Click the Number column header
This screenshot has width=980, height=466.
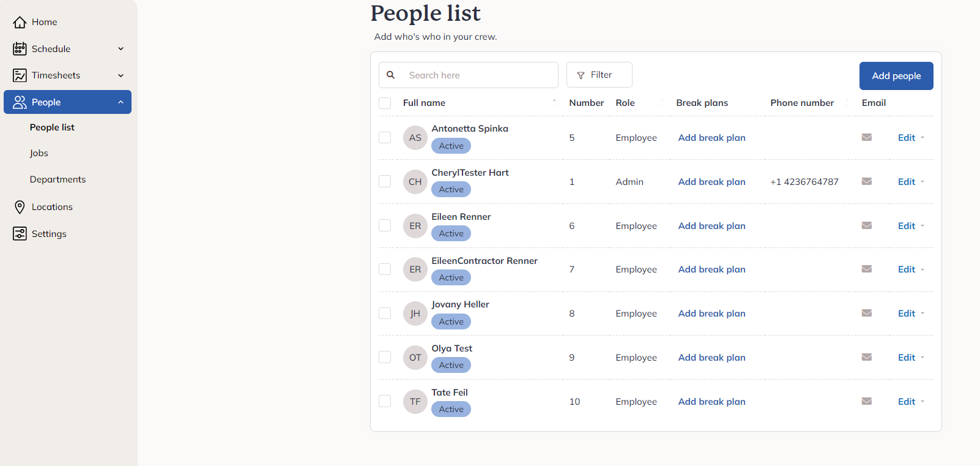point(586,103)
